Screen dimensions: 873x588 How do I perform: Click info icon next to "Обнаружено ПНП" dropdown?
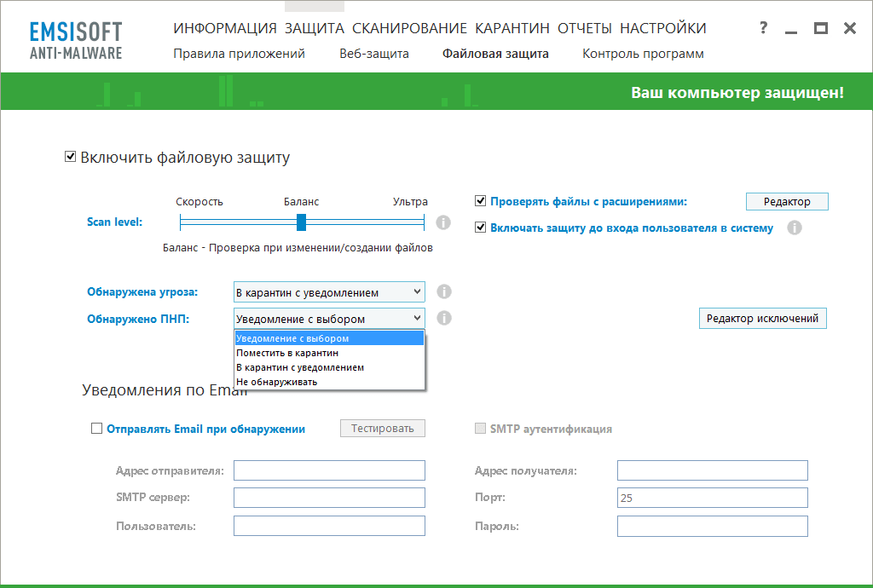[442, 318]
